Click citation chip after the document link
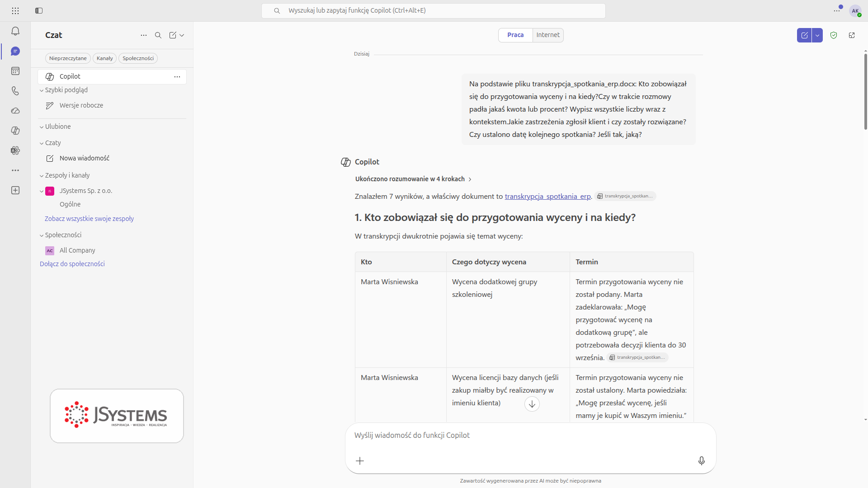The width and height of the screenshot is (868, 488). [x=625, y=196]
